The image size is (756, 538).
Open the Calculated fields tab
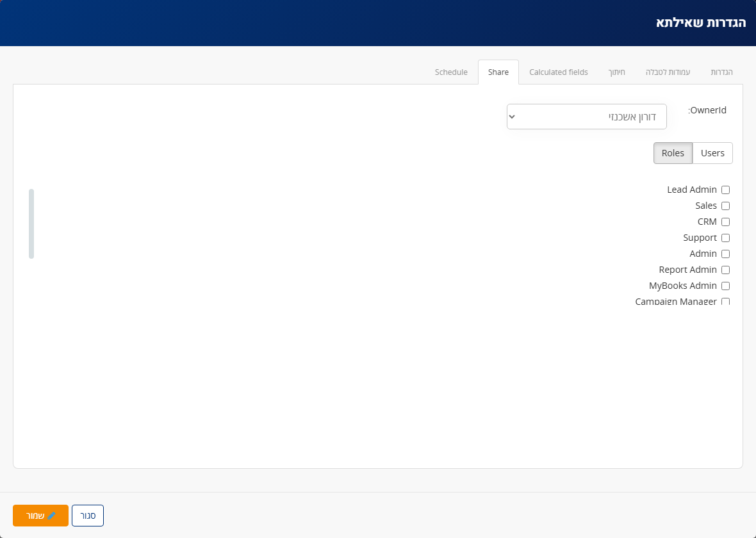558,72
